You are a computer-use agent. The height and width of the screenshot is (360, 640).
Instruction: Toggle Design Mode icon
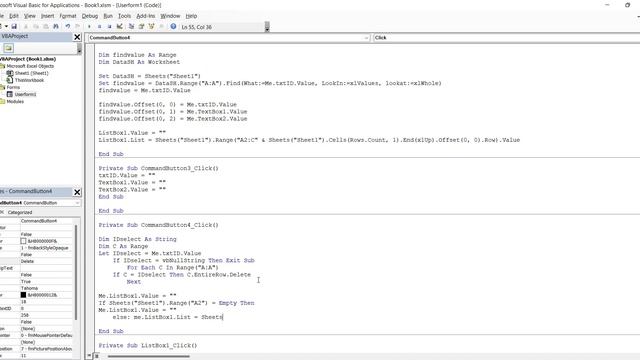[x=120, y=27]
